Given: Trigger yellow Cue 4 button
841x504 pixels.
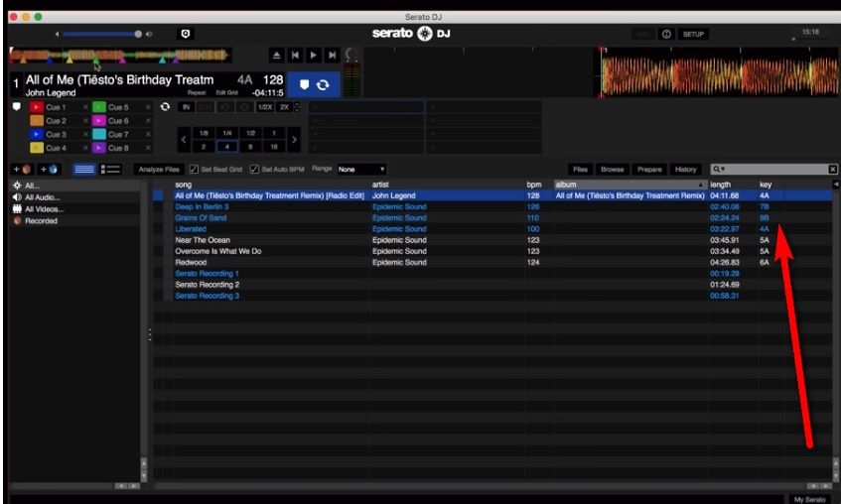Looking at the screenshot, I should pyautogui.click(x=37, y=148).
